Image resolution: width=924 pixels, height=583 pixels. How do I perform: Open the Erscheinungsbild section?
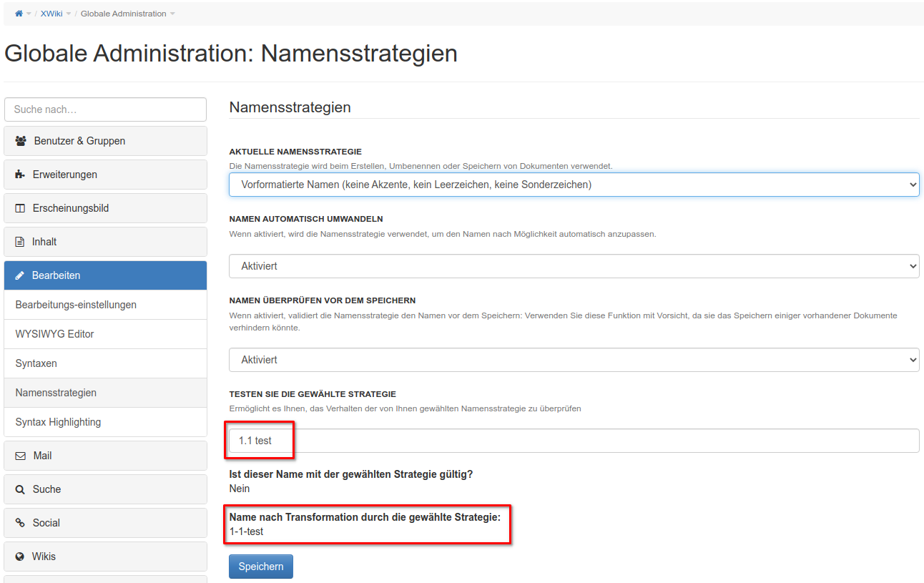(105, 208)
